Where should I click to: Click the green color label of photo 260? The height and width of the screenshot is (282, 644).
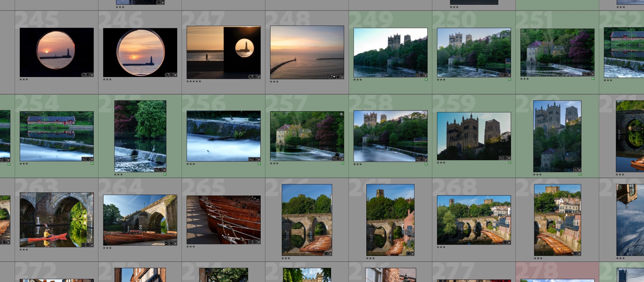click(x=580, y=174)
